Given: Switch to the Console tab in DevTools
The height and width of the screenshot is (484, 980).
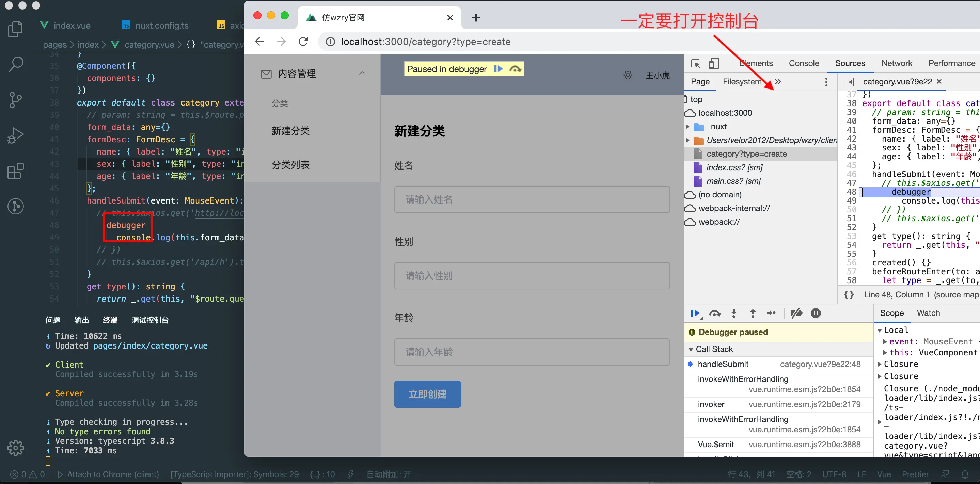Looking at the screenshot, I should 804,63.
